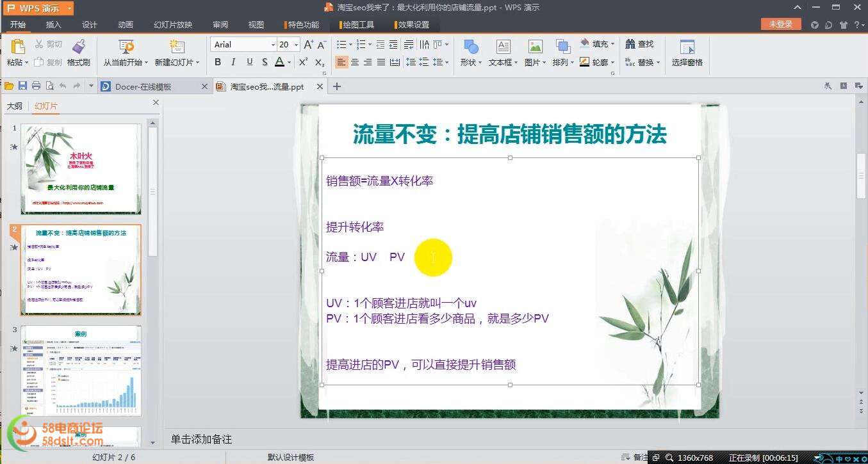Open the font size 20 dropdown

[296, 45]
